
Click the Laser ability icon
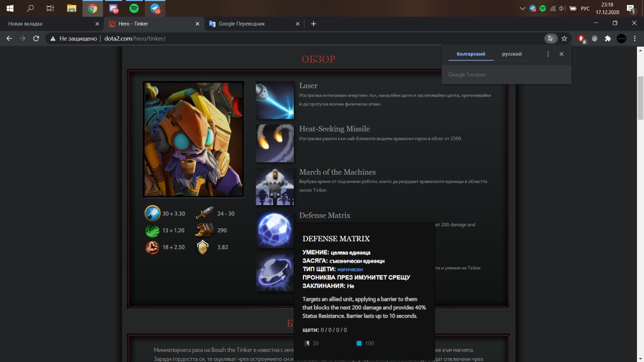[275, 100]
